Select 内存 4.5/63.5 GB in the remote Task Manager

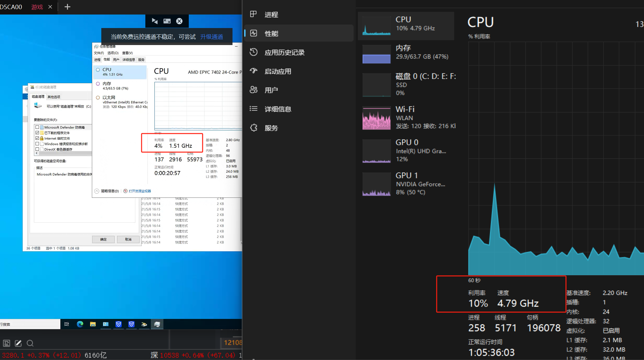point(120,86)
